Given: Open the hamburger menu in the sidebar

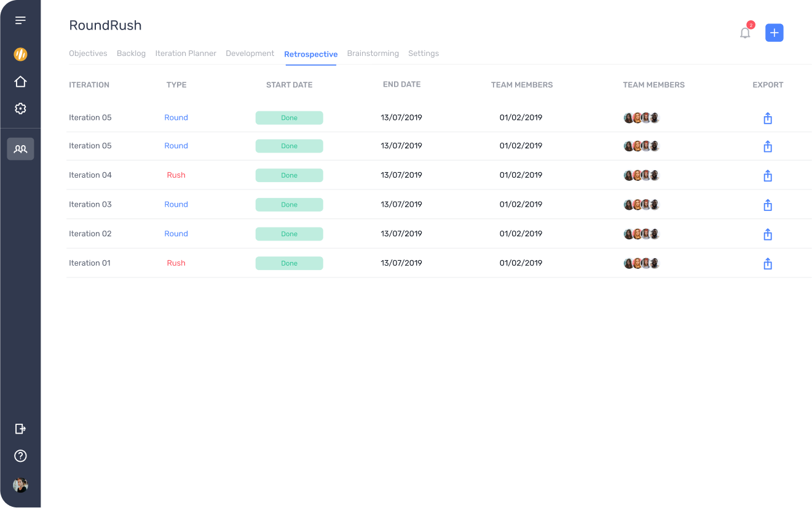Looking at the screenshot, I should click(x=20, y=20).
